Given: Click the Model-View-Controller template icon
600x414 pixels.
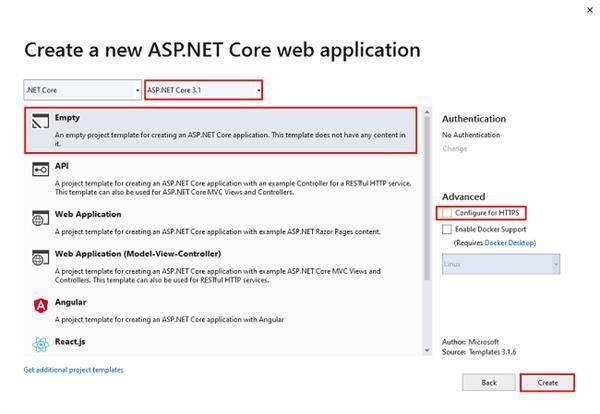Looking at the screenshot, I should [x=39, y=259].
